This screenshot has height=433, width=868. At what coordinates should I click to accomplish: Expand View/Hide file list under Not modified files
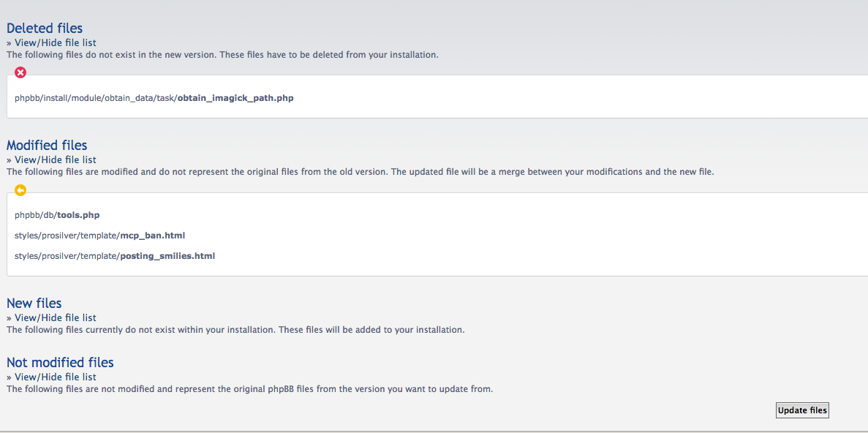(55, 377)
